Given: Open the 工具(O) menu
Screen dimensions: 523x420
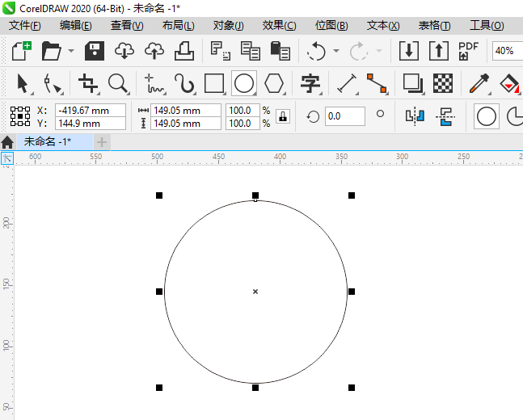Looking at the screenshot, I should point(487,25).
